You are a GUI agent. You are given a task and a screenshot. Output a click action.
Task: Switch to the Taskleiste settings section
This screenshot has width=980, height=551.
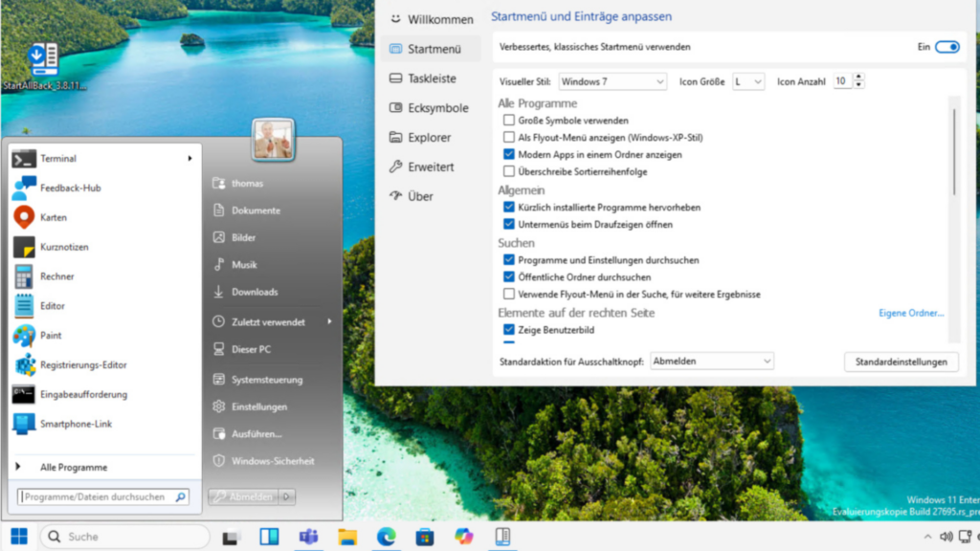432,78
